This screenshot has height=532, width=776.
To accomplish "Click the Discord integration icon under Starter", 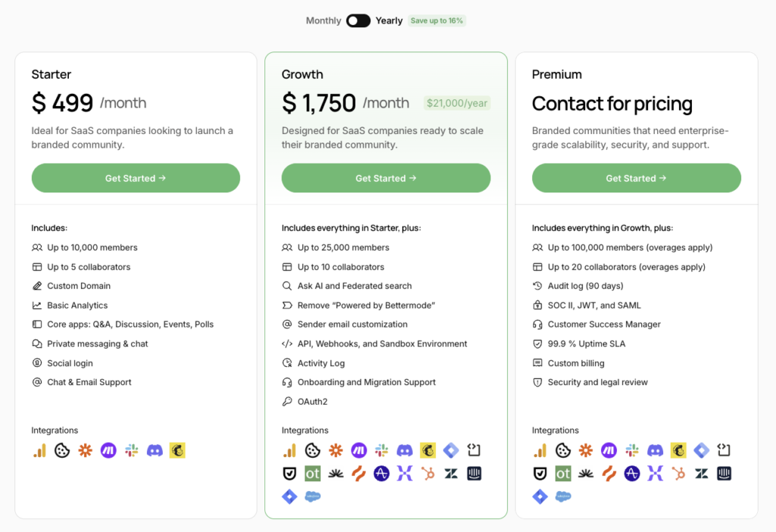I will click(x=155, y=450).
